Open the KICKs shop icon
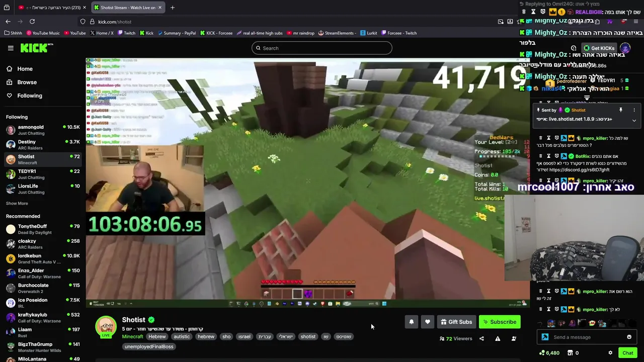The image size is (644, 362). (571, 353)
